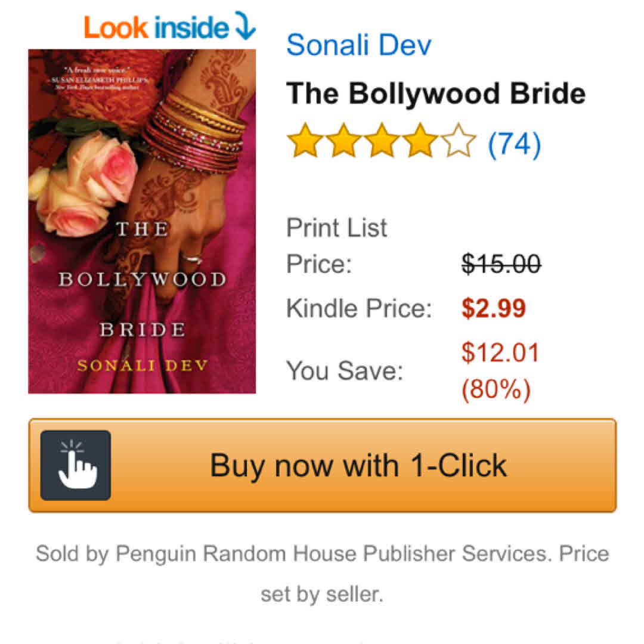Click the empty fifth rating star
This screenshot has height=644, width=644.
pos(458,141)
